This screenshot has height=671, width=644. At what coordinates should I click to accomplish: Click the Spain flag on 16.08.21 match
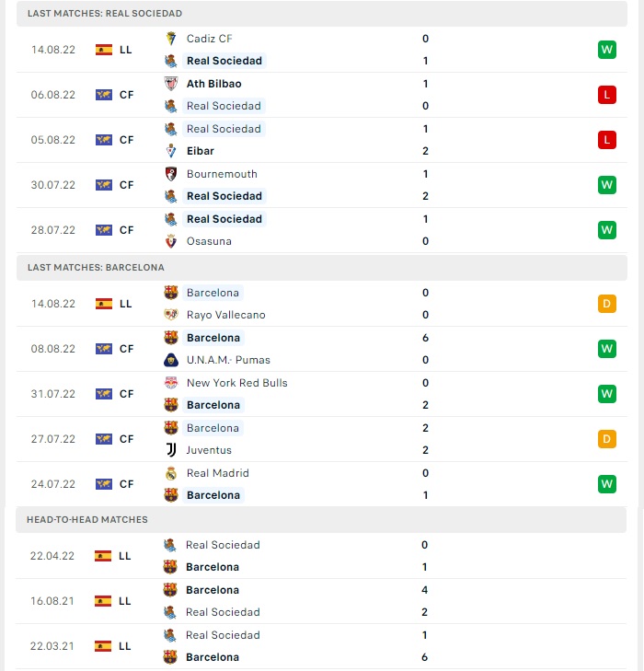click(103, 601)
